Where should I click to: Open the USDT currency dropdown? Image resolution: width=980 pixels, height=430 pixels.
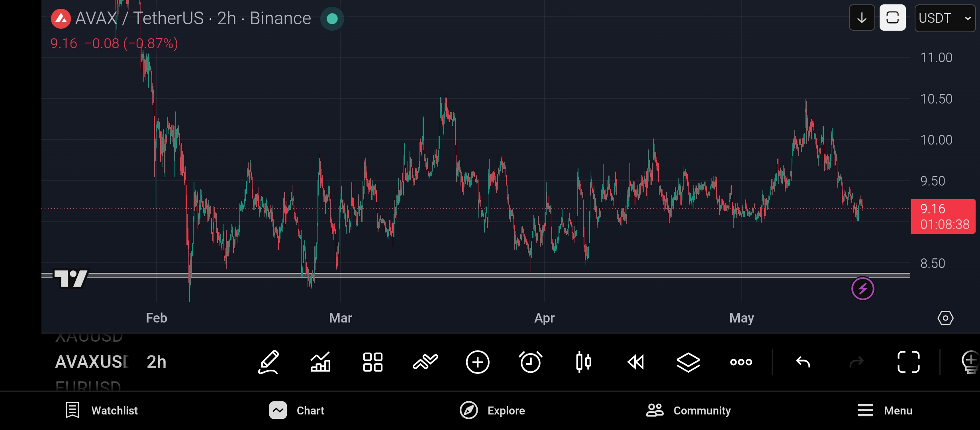click(945, 18)
